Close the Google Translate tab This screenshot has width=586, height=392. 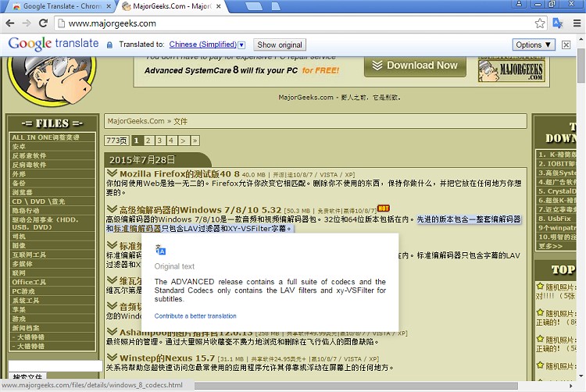(109, 6)
